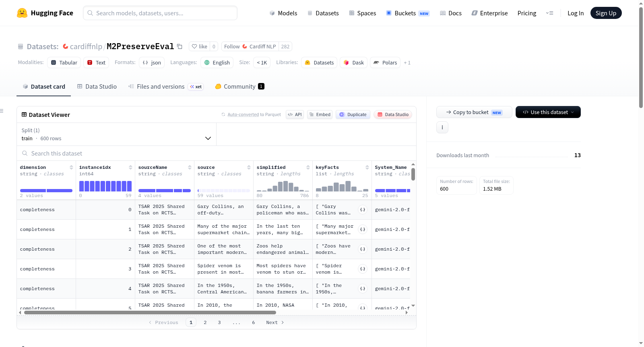
Task: Sort by the simplified column
Action: pyautogui.click(x=308, y=167)
